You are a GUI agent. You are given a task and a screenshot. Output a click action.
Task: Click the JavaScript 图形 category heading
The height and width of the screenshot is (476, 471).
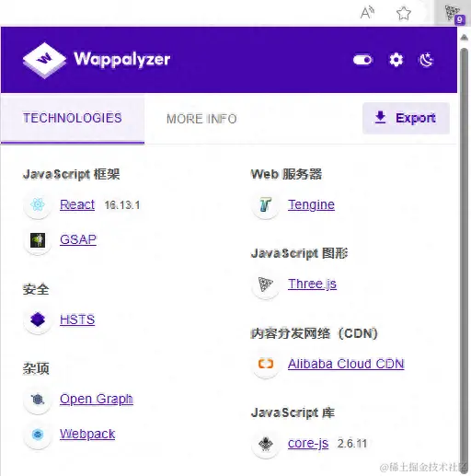point(299,254)
